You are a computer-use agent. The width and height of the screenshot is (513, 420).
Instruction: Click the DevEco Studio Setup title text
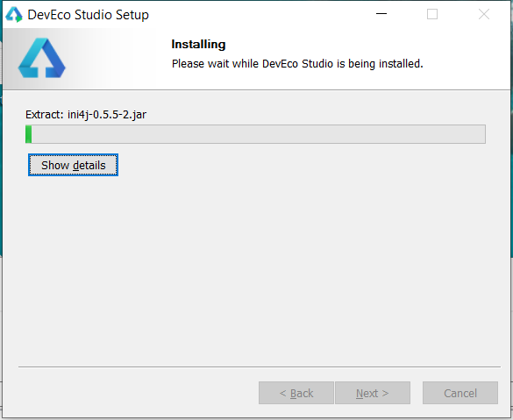[x=88, y=15]
